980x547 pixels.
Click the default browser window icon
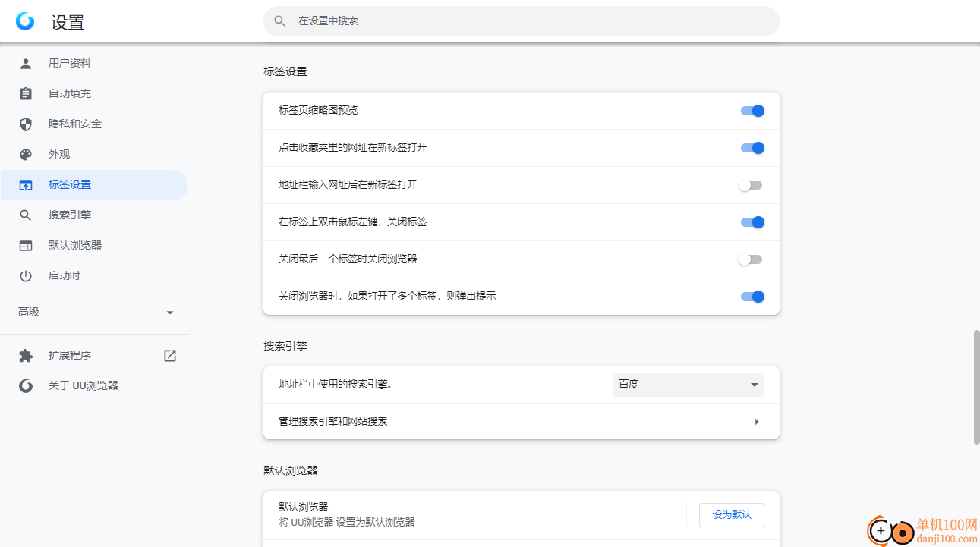26,245
